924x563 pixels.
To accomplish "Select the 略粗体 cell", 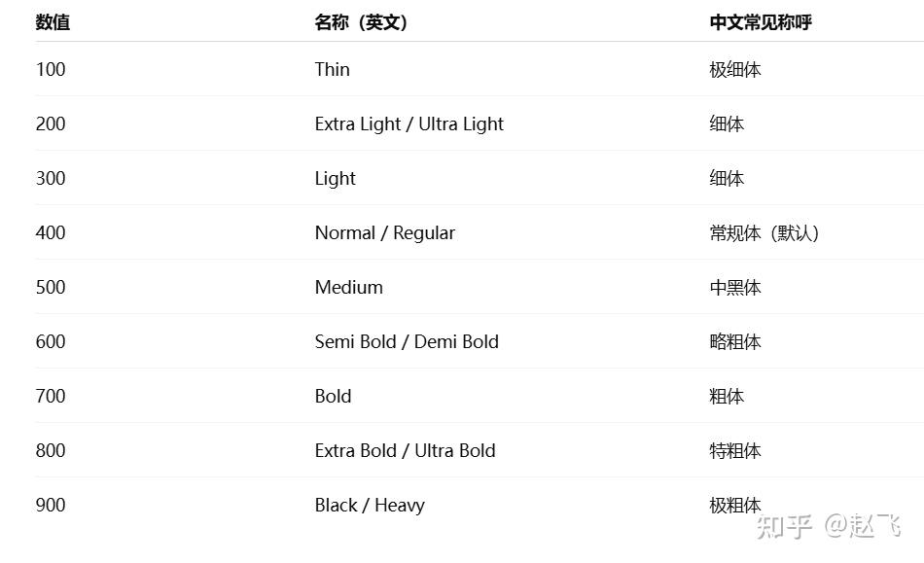I will click(x=734, y=341).
